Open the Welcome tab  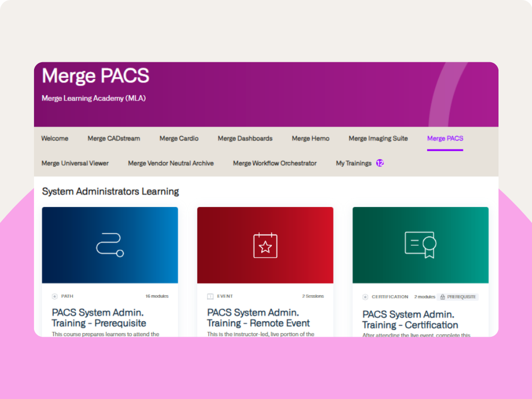tap(55, 138)
